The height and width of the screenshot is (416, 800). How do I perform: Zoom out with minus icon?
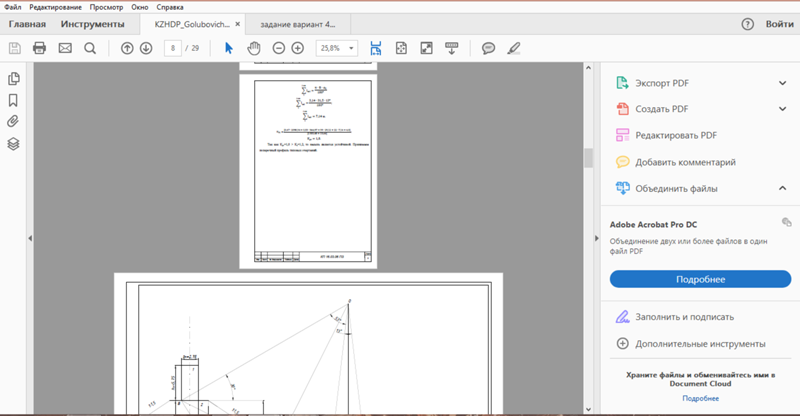pyautogui.click(x=279, y=48)
